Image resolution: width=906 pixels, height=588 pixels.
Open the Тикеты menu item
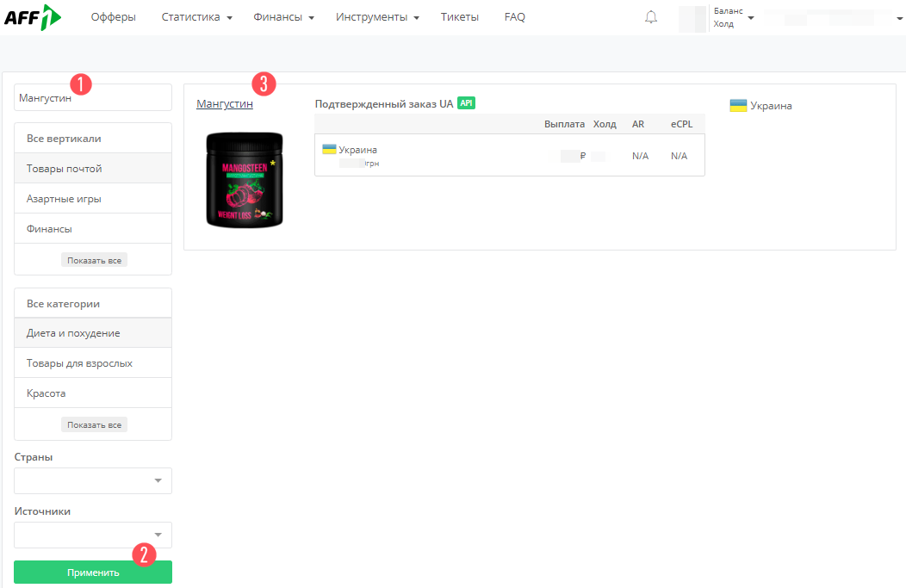coord(459,17)
